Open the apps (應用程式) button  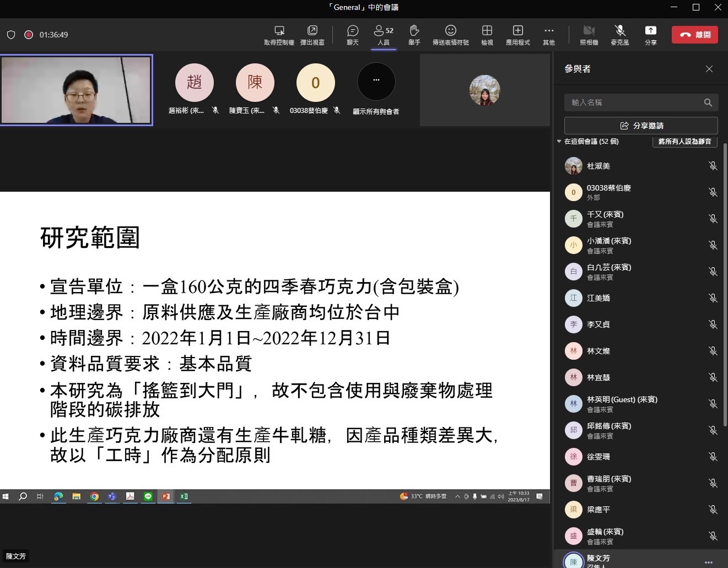click(517, 35)
